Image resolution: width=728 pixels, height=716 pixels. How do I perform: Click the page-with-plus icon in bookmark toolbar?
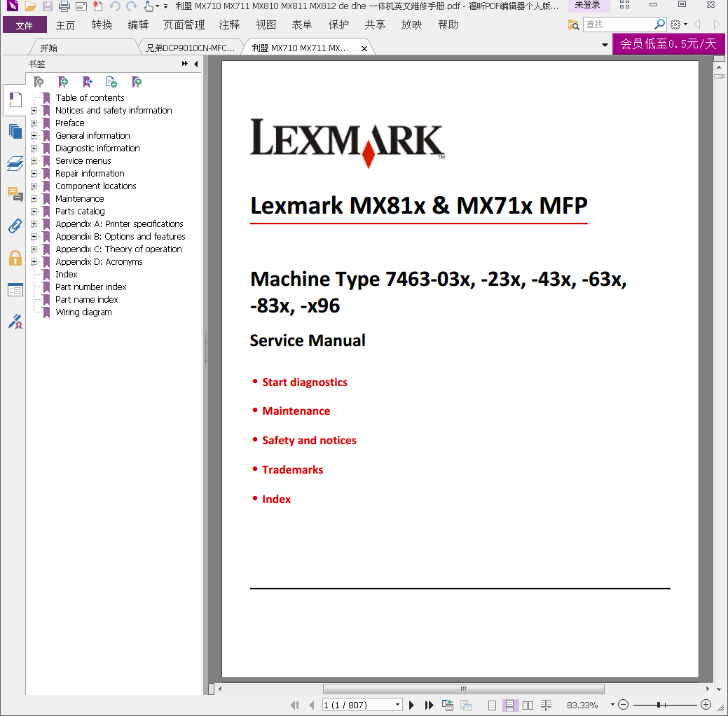point(111,82)
